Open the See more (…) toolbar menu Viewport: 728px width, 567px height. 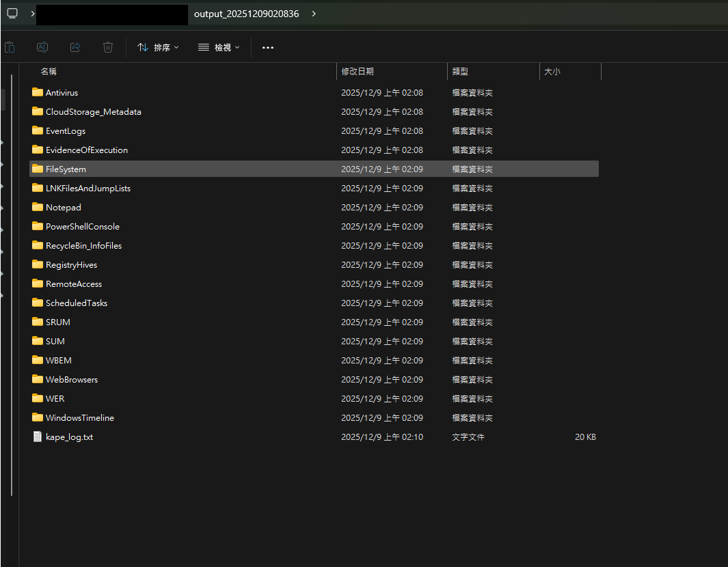[268, 47]
